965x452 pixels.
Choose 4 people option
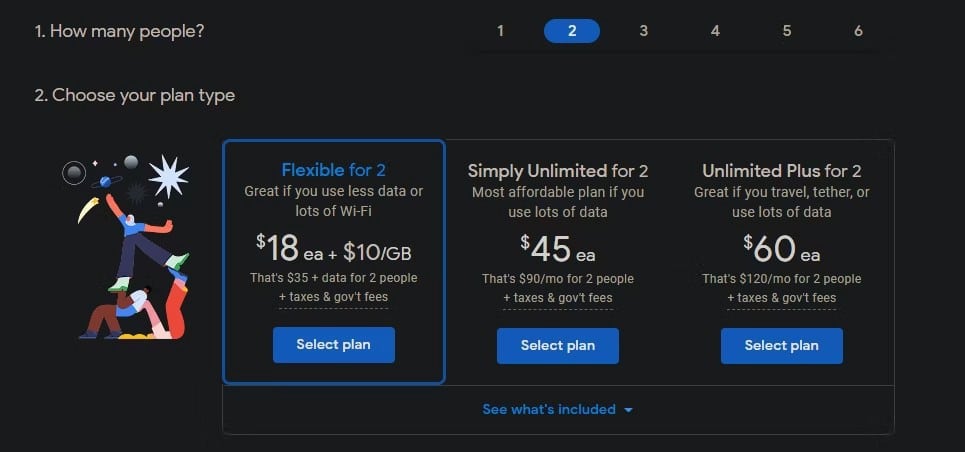pos(715,31)
